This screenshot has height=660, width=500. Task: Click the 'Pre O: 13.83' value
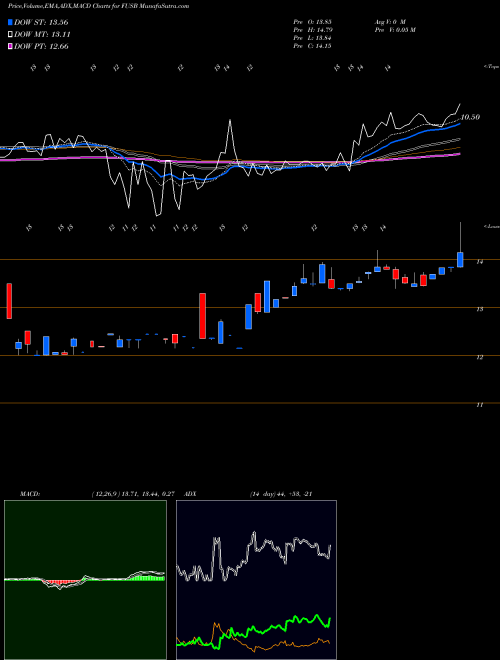point(314,21)
